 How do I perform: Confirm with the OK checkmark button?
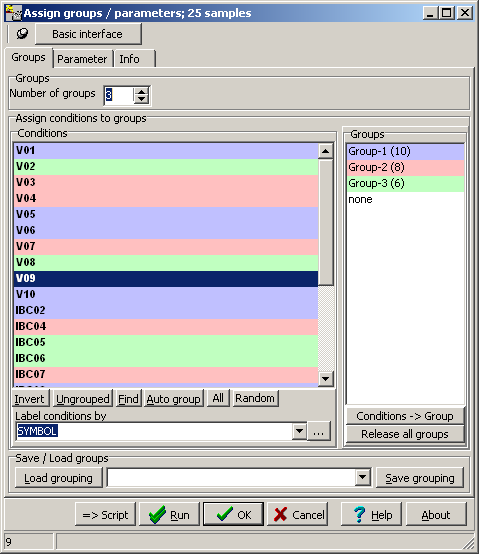(233, 514)
